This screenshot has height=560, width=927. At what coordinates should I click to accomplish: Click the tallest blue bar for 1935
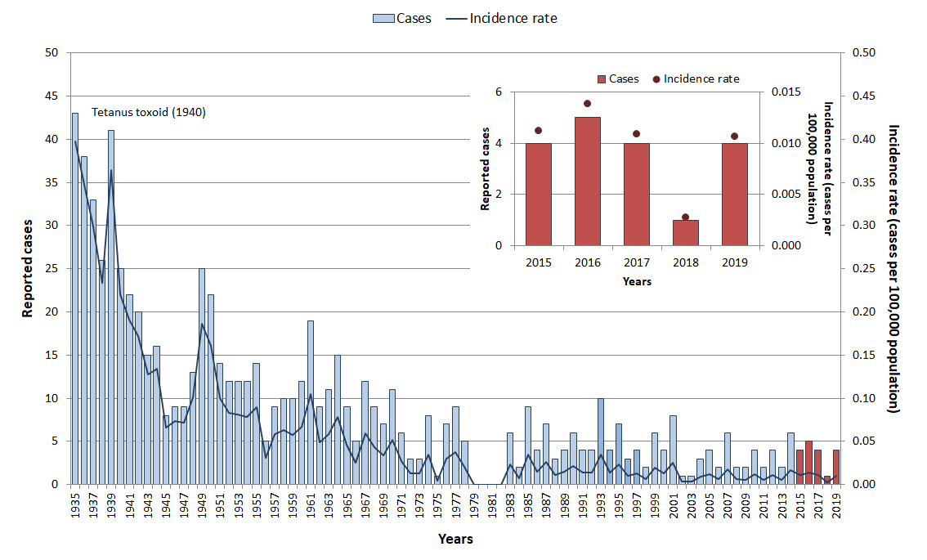75,298
